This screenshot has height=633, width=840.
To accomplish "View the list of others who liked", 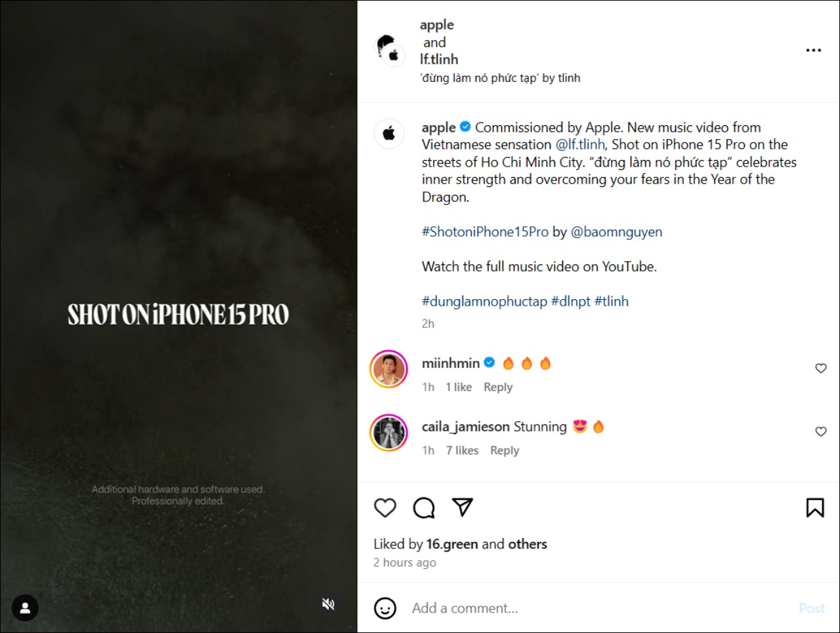I will (528, 544).
